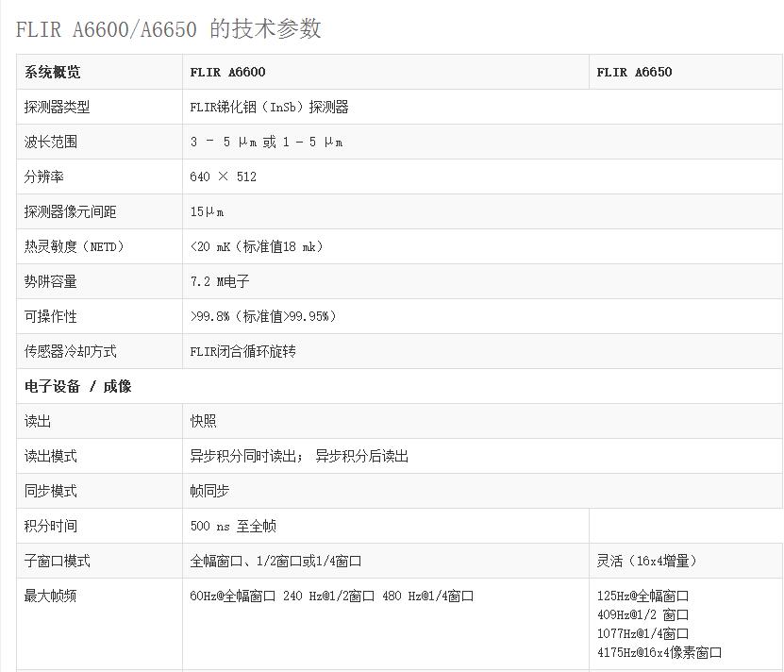Click the 3 - 5 μm 或 1 - 5 μm value
This screenshot has width=784, height=672.
point(266,143)
